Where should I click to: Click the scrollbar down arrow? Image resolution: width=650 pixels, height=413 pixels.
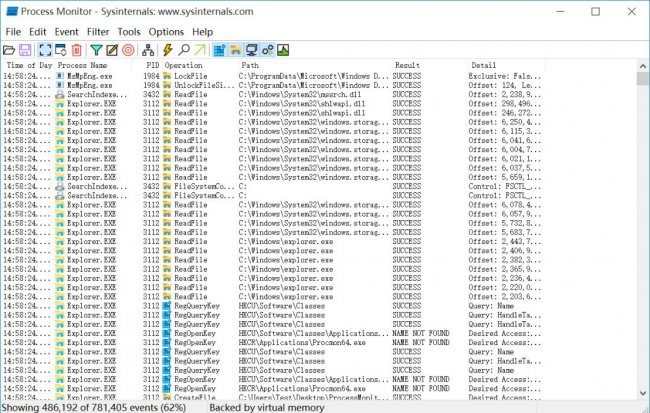coord(643,393)
